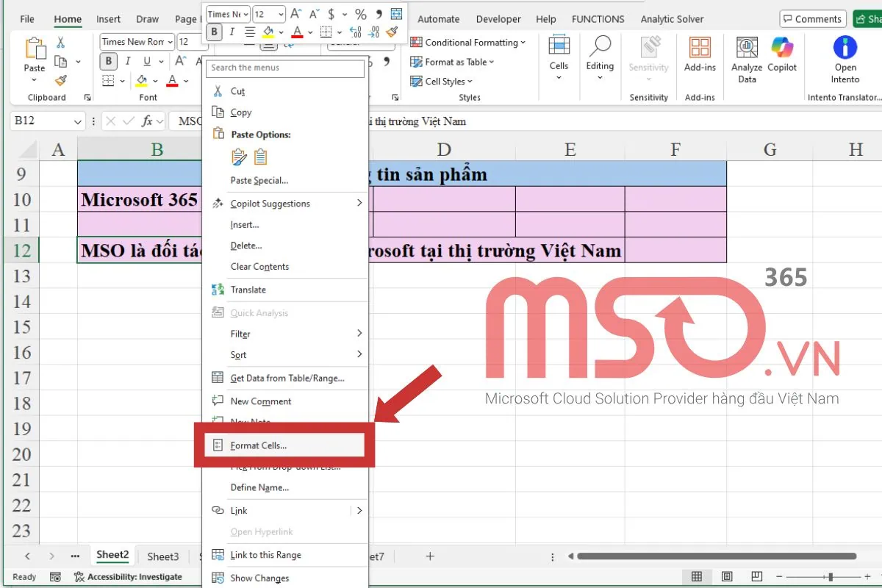This screenshot has height=588, width=882.
Task: Click the Comments button
Action: pos(812,19)
